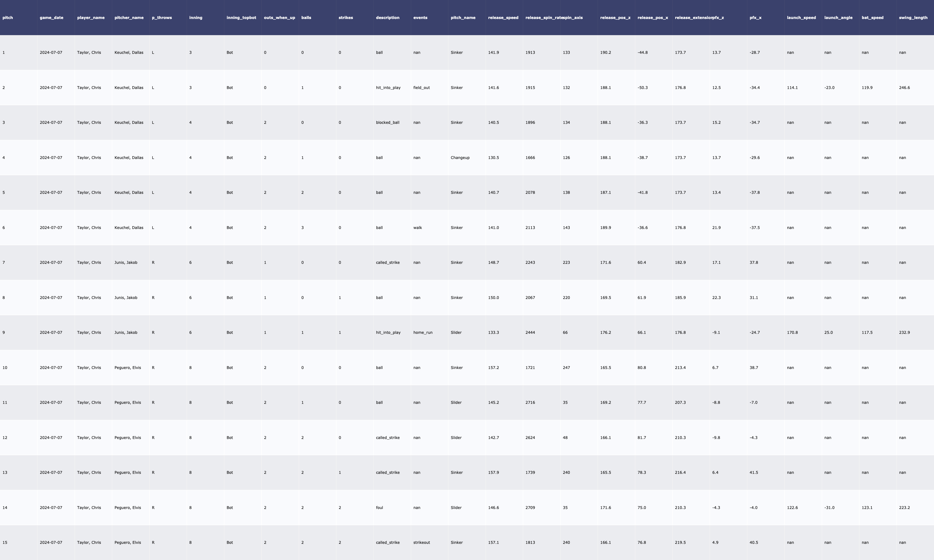934x560 pixels.
Task: Click the release_speed column header
Action: 503,18
